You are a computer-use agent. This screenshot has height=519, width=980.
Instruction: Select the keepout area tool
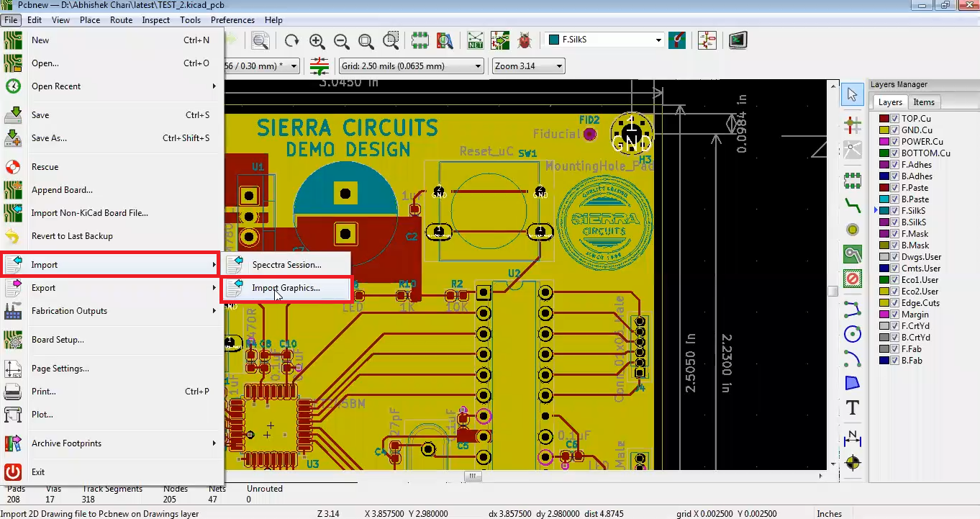tap(853, 279)
